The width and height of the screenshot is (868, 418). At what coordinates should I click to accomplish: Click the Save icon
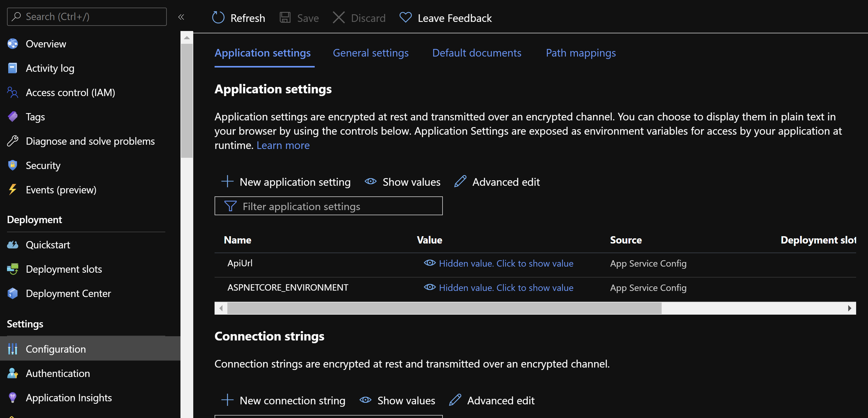click(285, 18)
